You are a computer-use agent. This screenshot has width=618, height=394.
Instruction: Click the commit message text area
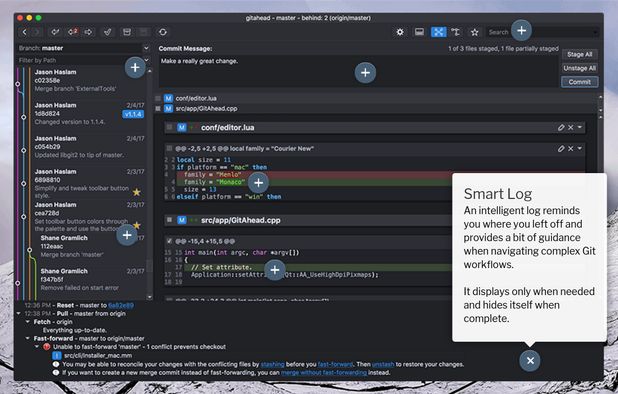(358, 72)
